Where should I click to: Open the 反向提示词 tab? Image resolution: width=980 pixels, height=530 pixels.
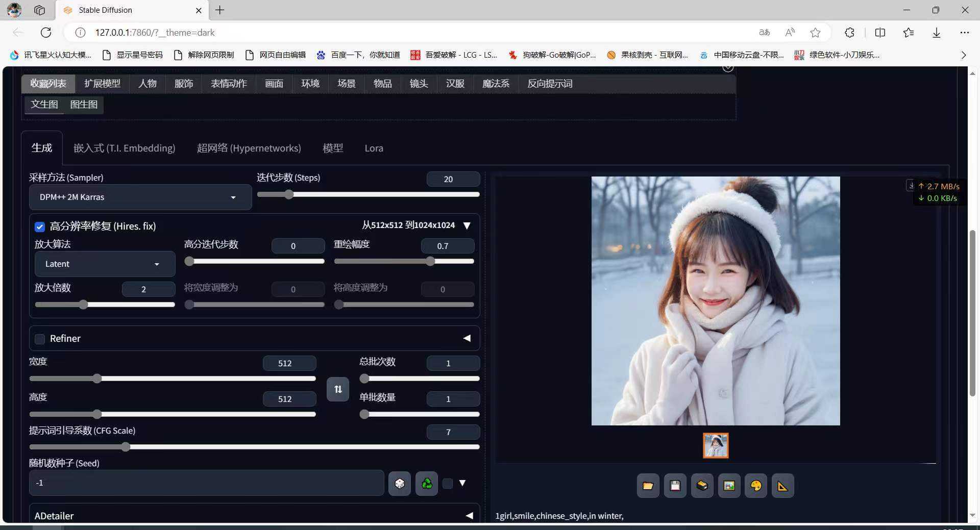(550, 84)
